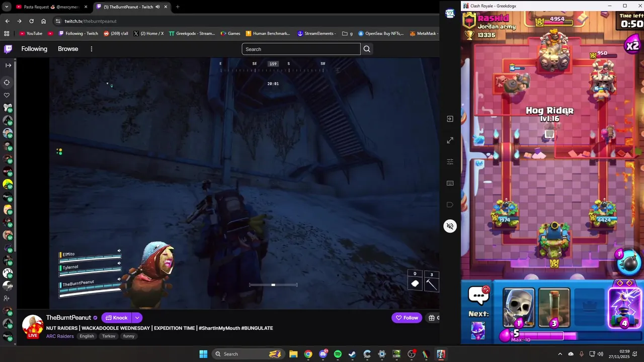Open the g bookmarks folder
This screenshot has height=362, width=644.
point(347,34)
